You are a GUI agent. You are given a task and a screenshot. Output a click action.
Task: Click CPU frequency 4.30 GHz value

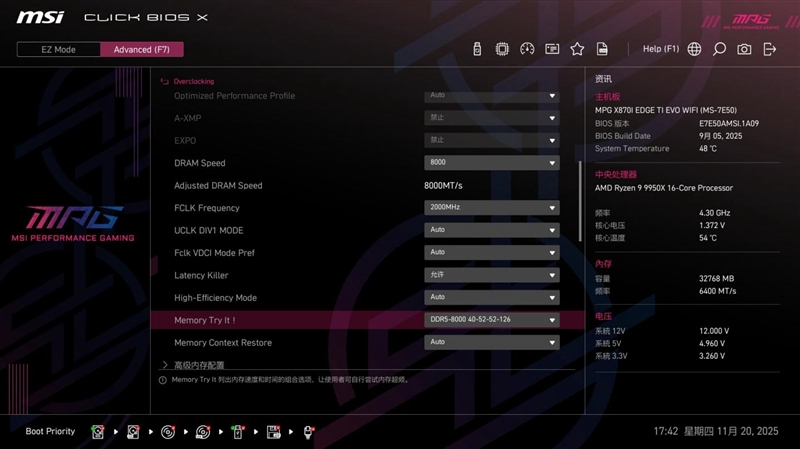point(714,213)
